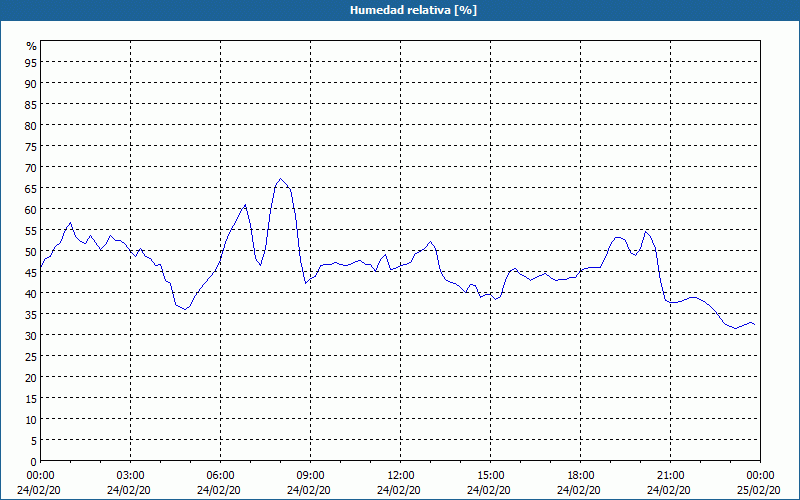This screenshot has width=800, height=500.
Task: Click the 03:00 time label
Action: click(x=131, y=476)
